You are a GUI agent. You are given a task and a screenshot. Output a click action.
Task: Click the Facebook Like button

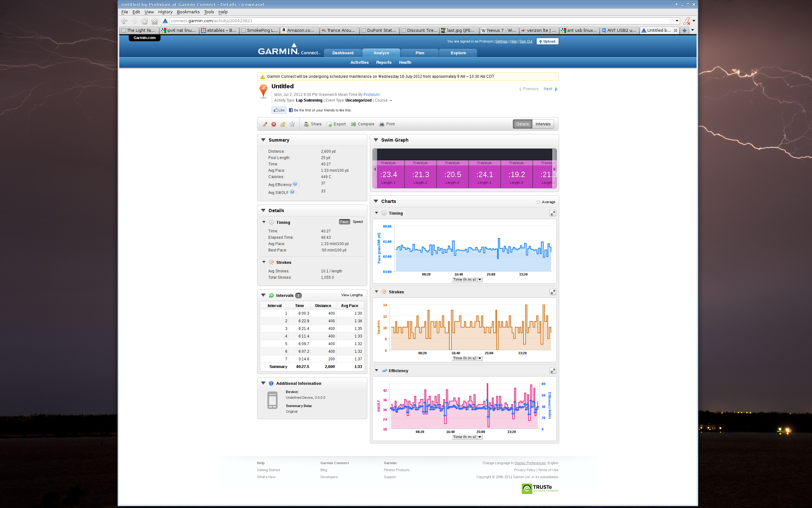tap(279, 110)
